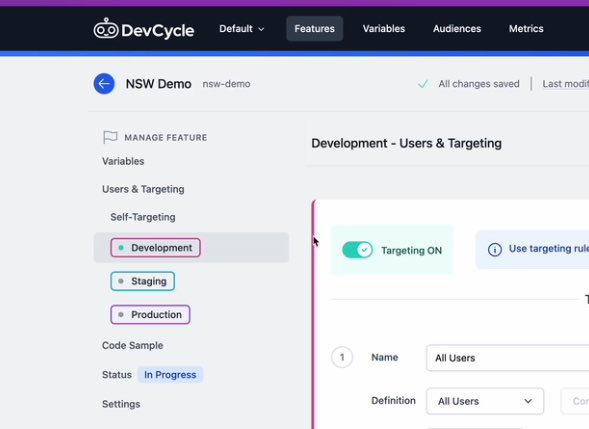This screenshot has width=589, height=429.
Task: Click the NSW Demo feature title
Action: point(159,84)
